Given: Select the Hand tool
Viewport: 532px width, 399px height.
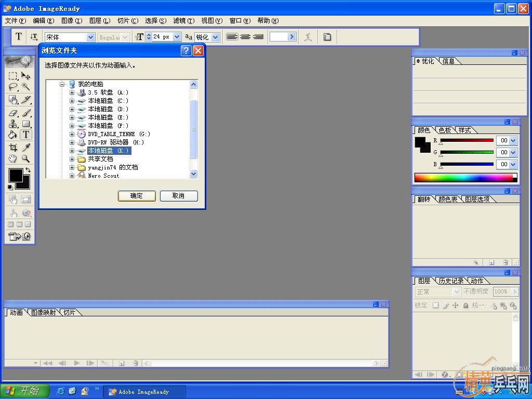Looking at the screenshot, I should coord(13,158).
